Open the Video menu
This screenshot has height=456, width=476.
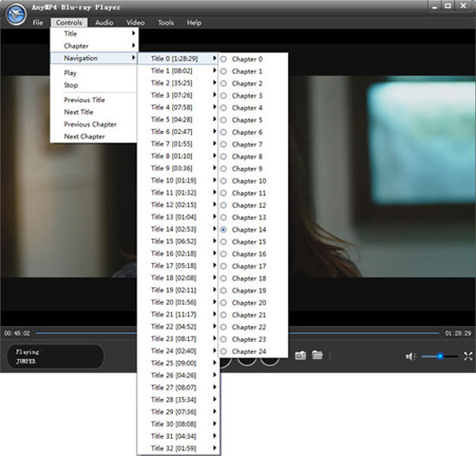pos(136,22)
